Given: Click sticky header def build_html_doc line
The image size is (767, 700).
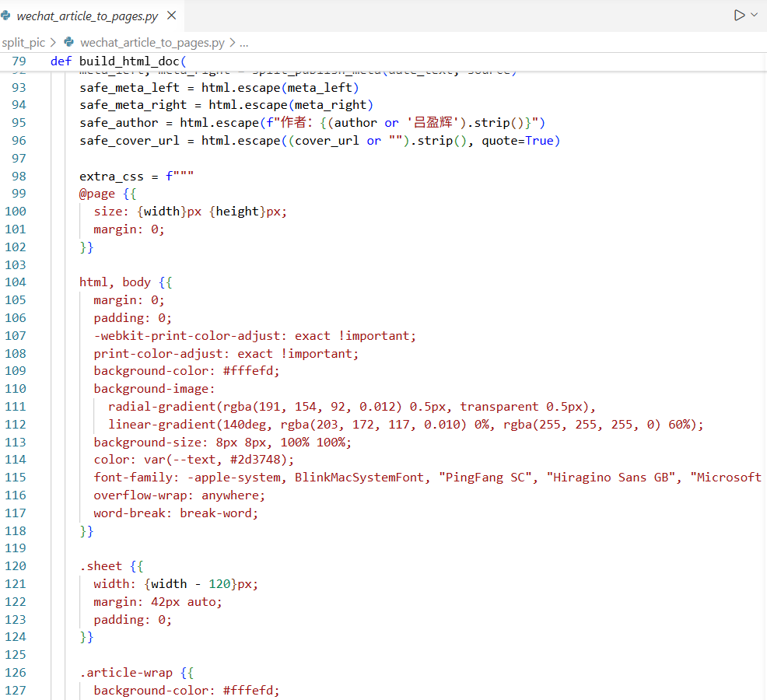Looking at the screenshot, I should click(118, 61).
